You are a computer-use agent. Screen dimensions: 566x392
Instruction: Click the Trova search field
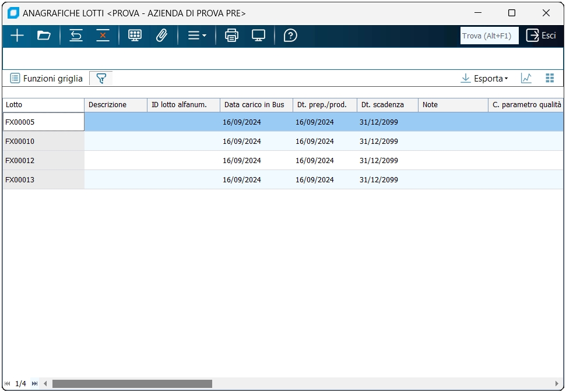(489, 36)
